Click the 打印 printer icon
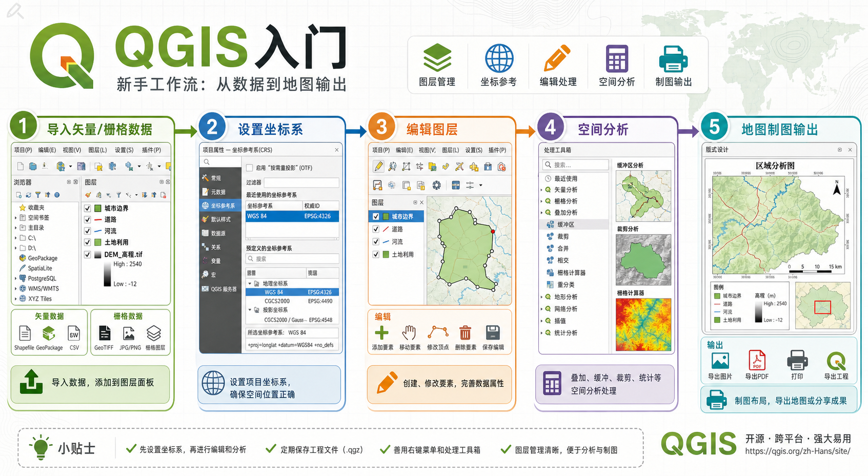Image resolution: width=868 pixels, height=476 pixels. [797, 360]
